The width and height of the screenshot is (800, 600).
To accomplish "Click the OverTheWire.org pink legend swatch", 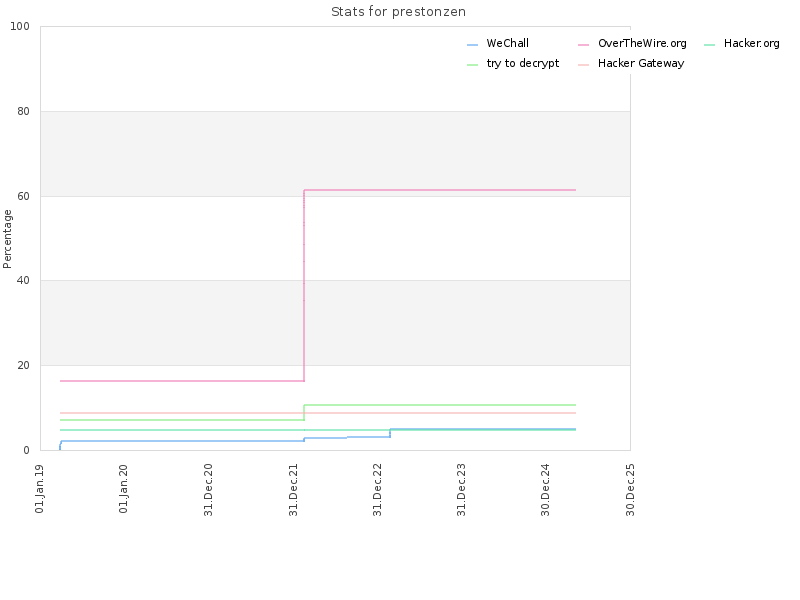I will pyautogui.click(x=584, y=45).
